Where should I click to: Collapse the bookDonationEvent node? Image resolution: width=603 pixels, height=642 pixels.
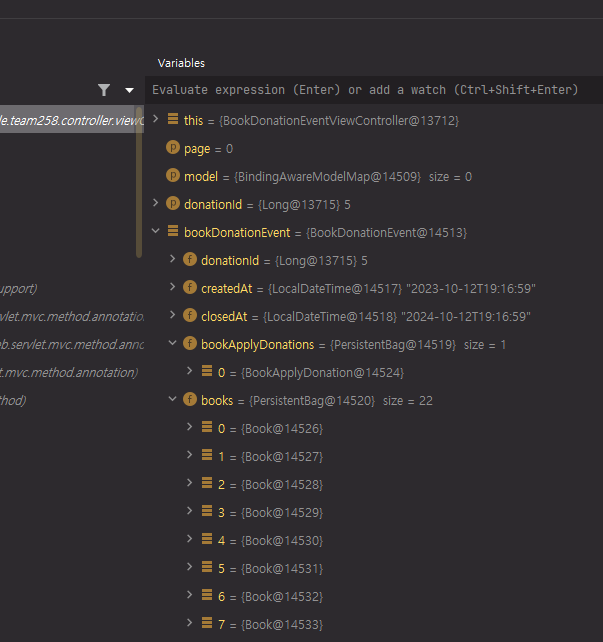[156, 231]
